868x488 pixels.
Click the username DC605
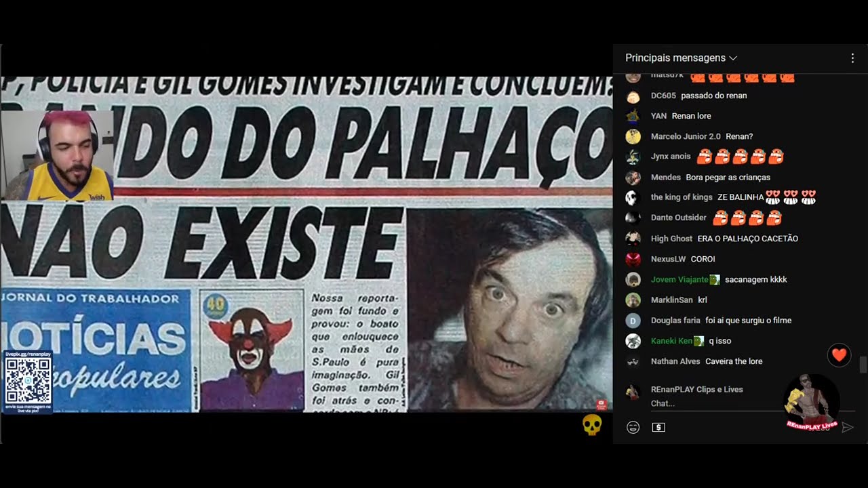point(663,96)
